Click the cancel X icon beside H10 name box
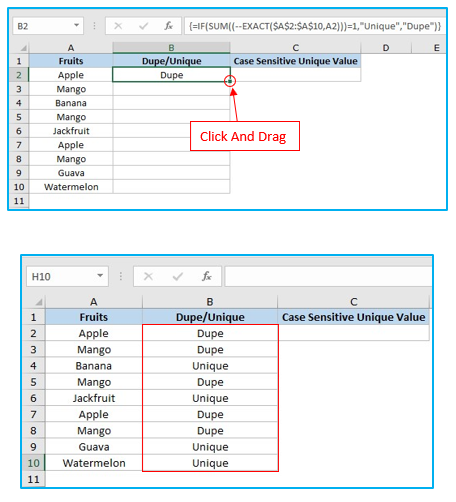 148,276
